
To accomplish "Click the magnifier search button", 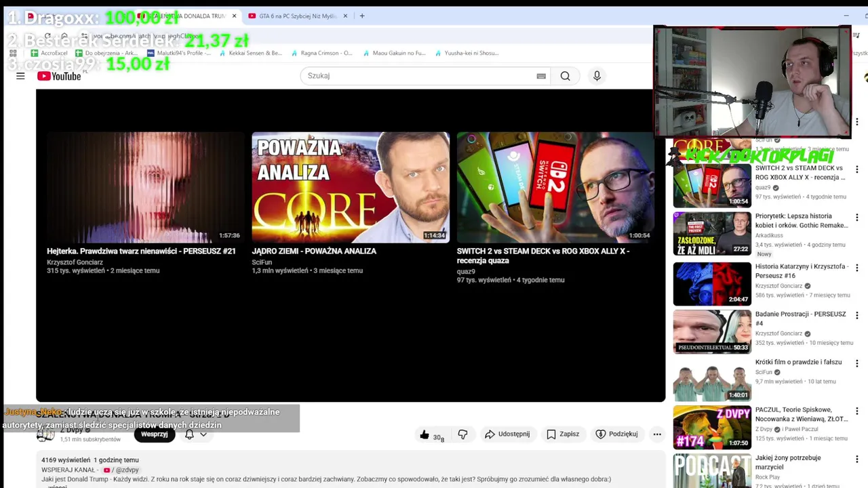I will (x=565, y=76).
